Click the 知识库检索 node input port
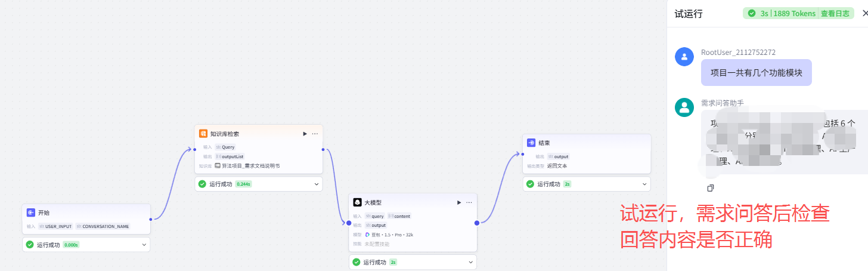The image size is (868, 271). tap(195, 149)
